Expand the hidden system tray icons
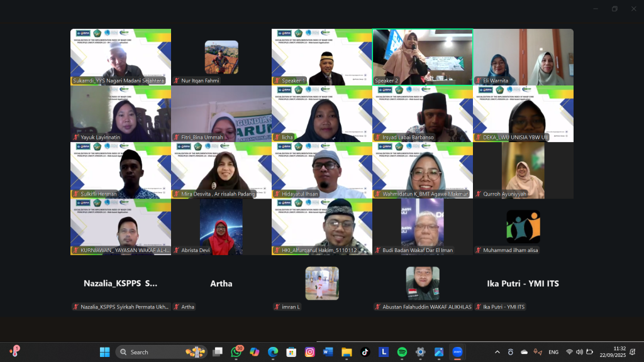Image resolution: width=644 pixels, height=362 pixels. (497, 352)
